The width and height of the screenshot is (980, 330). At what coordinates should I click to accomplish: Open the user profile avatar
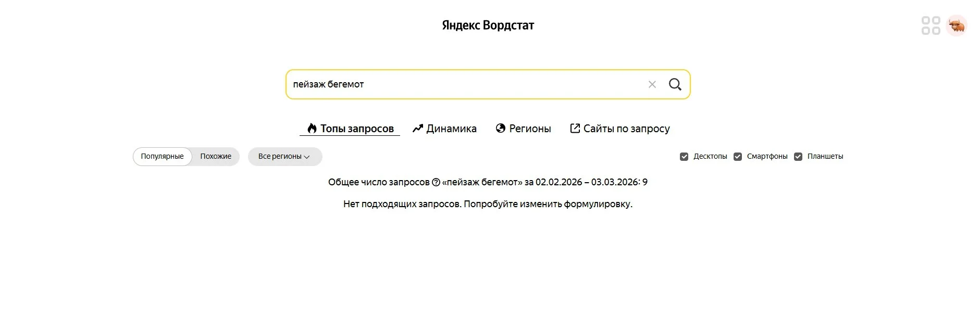point(957,26)
